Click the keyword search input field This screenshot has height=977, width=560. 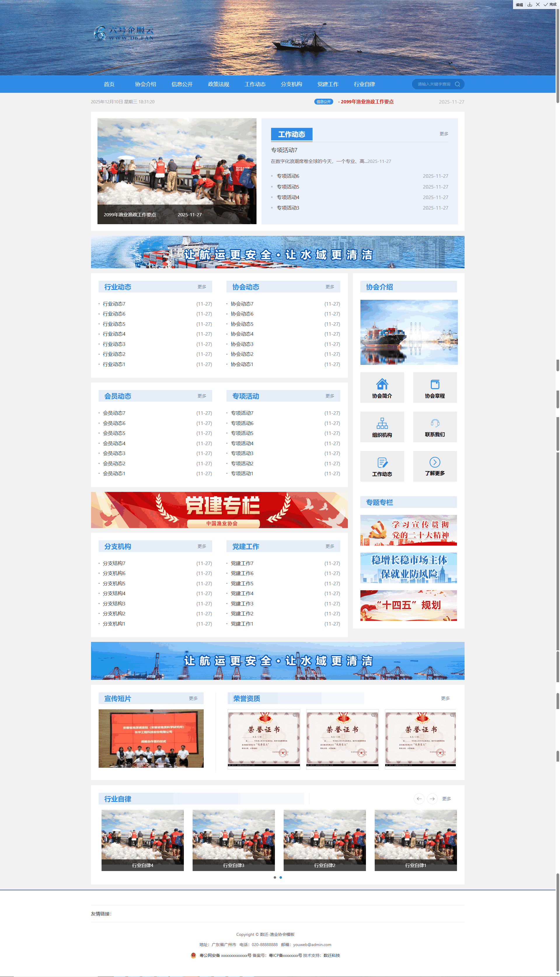tap(433, 84)
